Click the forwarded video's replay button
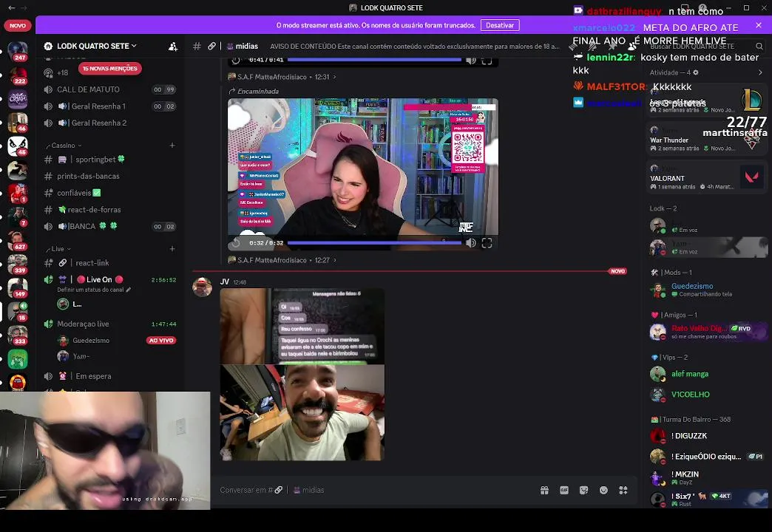The width and height of the screenshot is (772, 532). coord(236,243)
